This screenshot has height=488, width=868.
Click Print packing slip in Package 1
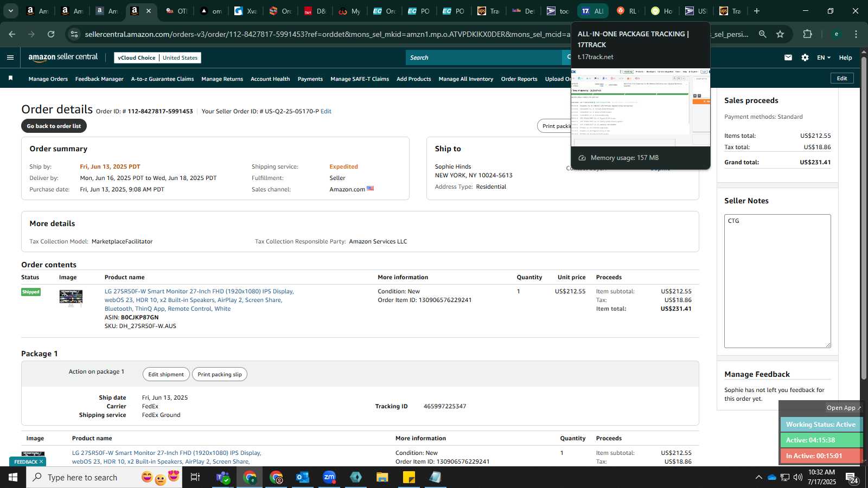click(220, 374)
